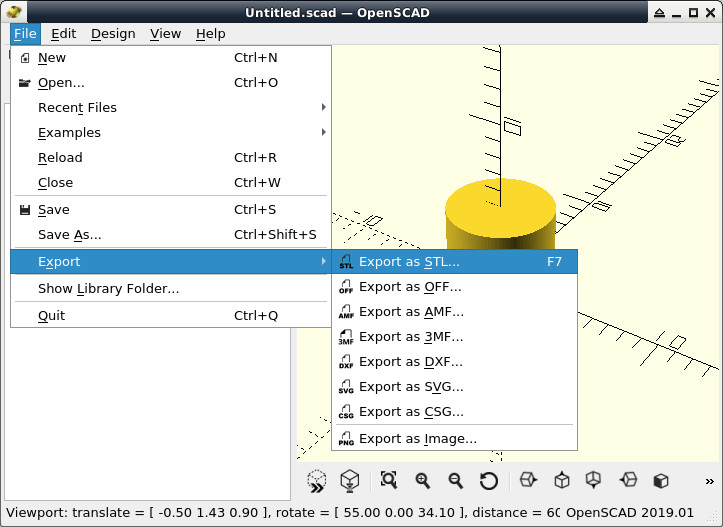Click the DXF file icon in Export submenu
Viewport: 723px width, 527px height.
click(x=346, y=362)
